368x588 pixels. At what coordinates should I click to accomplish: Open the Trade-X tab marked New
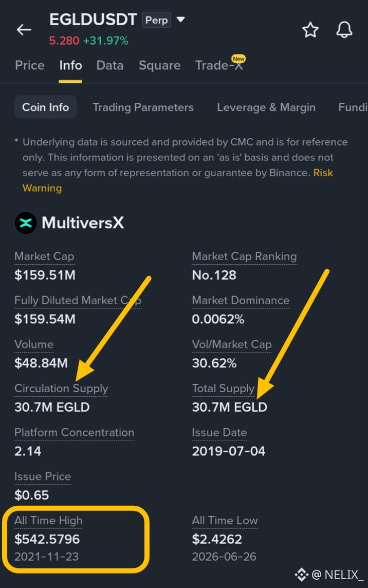pyautogui.click(x=220, y=64)
